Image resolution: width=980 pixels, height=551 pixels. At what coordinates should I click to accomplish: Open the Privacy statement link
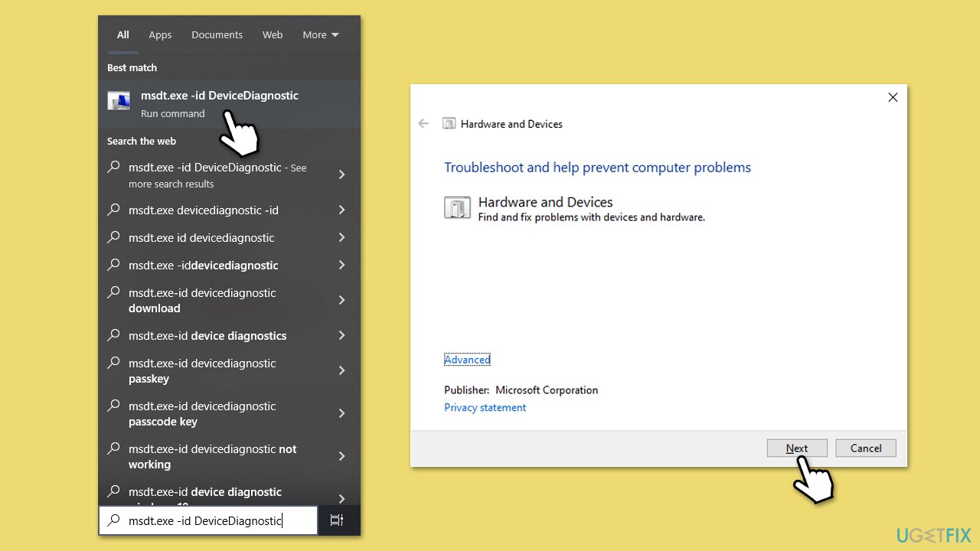[485, 408]
